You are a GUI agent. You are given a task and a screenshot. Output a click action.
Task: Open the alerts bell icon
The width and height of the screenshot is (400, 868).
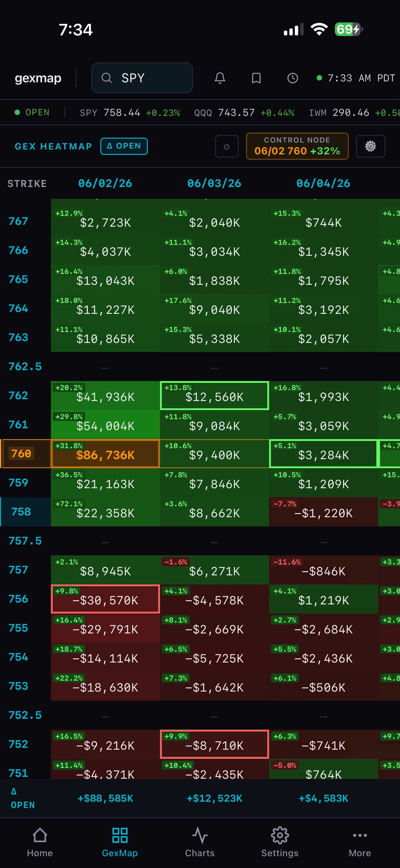(x=220, y=78)
